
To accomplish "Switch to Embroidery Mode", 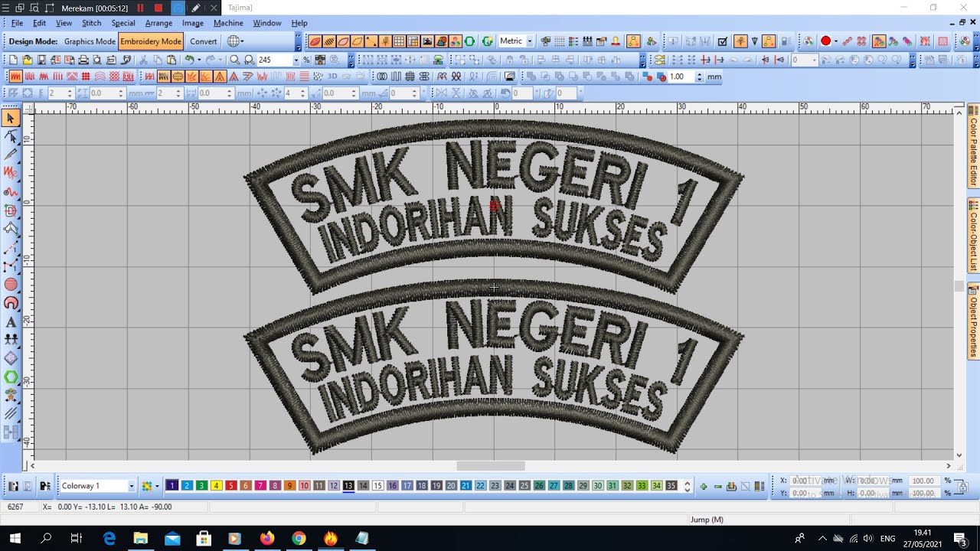I will [151, 41].
